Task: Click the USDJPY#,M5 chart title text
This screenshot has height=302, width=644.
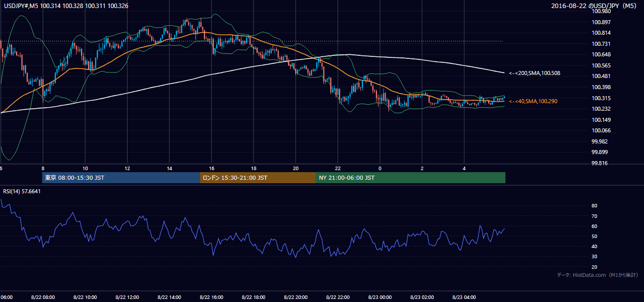Action: pyautogui.click(x=67, y=6)
